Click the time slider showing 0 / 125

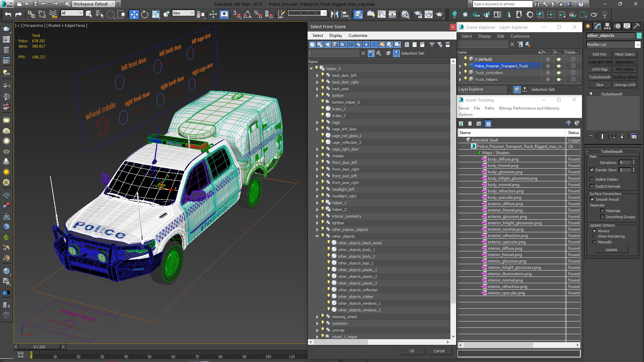click(x=39, y=347)
